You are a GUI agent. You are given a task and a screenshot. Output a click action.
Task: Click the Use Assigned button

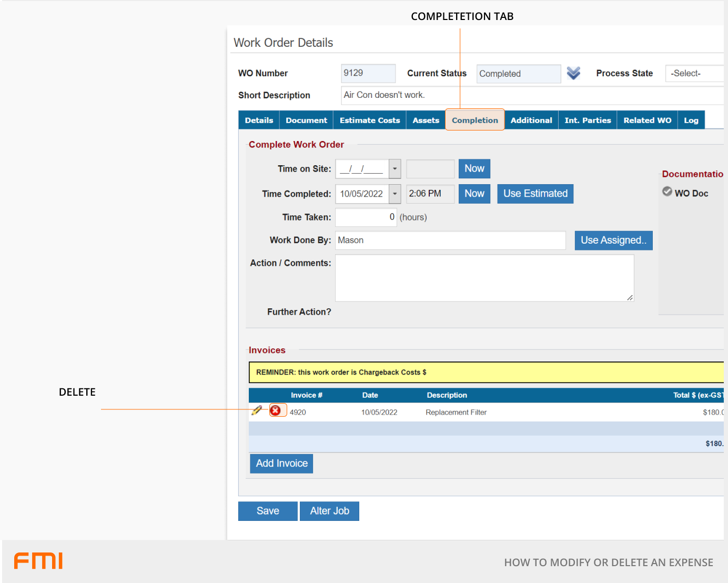tap(613, 240)
